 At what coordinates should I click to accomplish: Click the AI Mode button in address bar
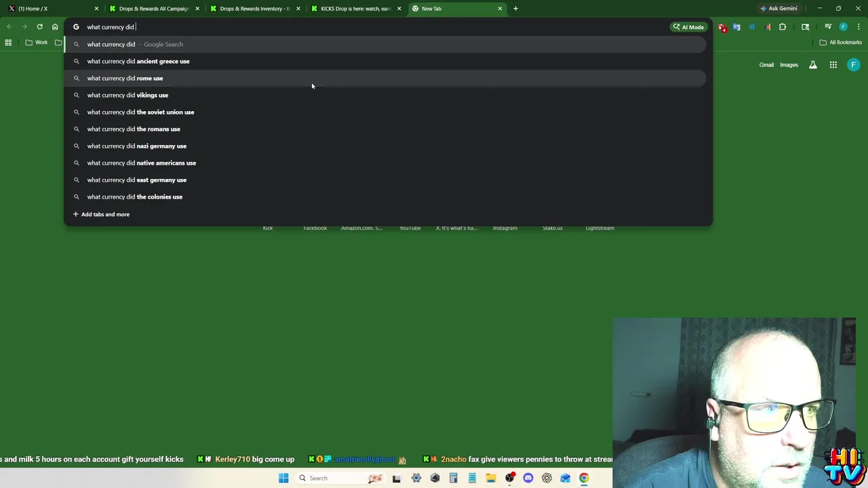pos(688,27)
